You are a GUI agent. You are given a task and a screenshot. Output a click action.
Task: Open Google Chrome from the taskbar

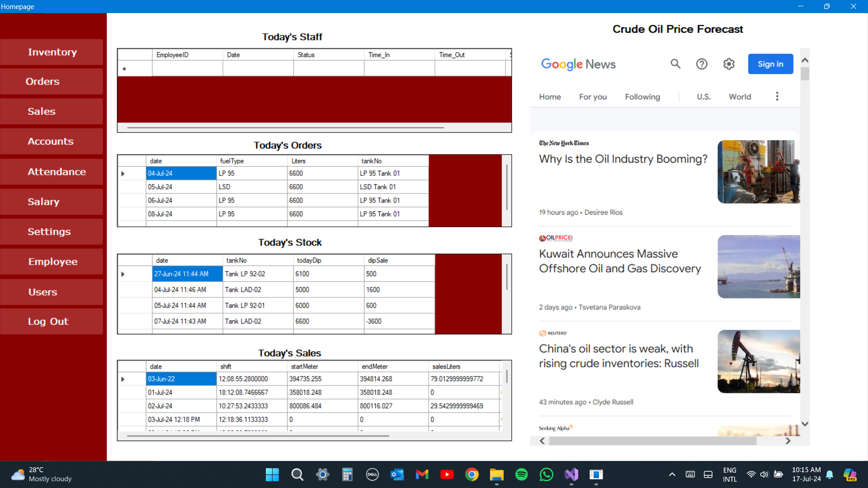472,474
